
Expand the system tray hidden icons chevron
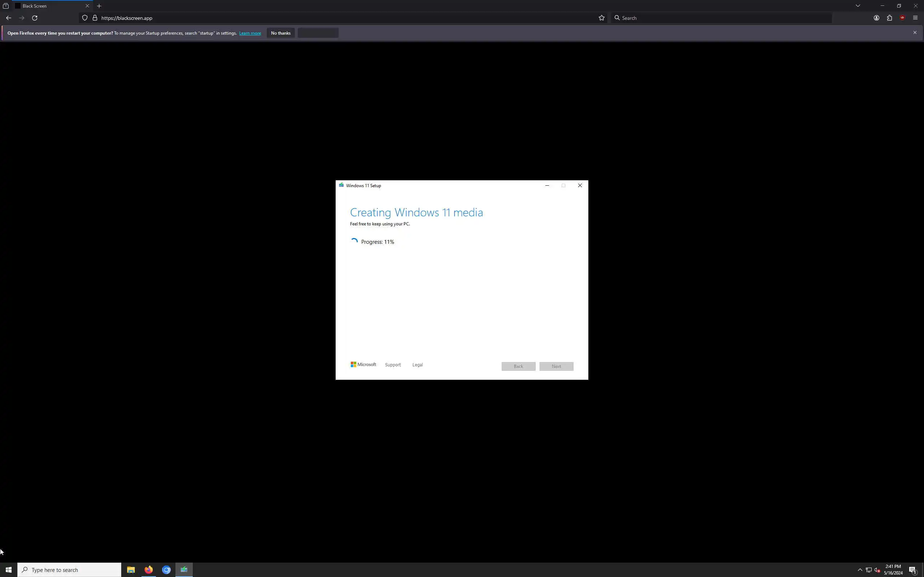860,570
